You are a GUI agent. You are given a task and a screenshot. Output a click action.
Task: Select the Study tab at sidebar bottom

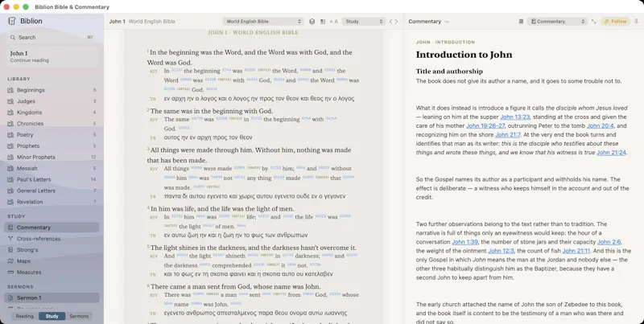[x=52, y=316]
